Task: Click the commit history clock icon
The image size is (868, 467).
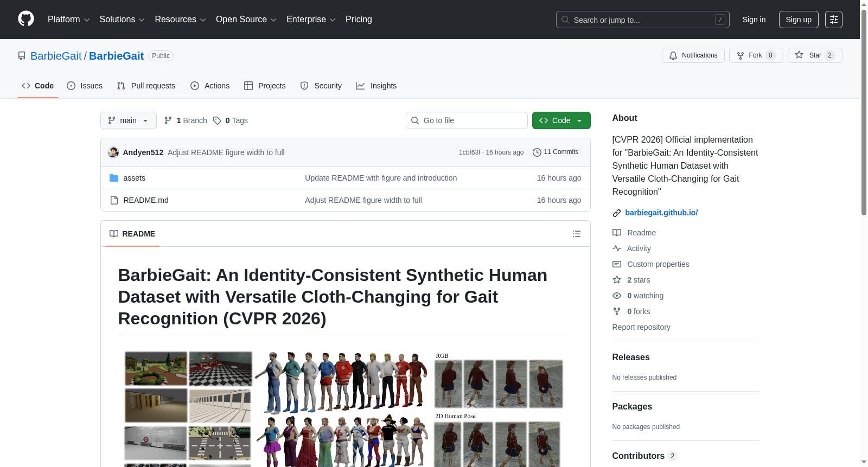Action: 537,152
